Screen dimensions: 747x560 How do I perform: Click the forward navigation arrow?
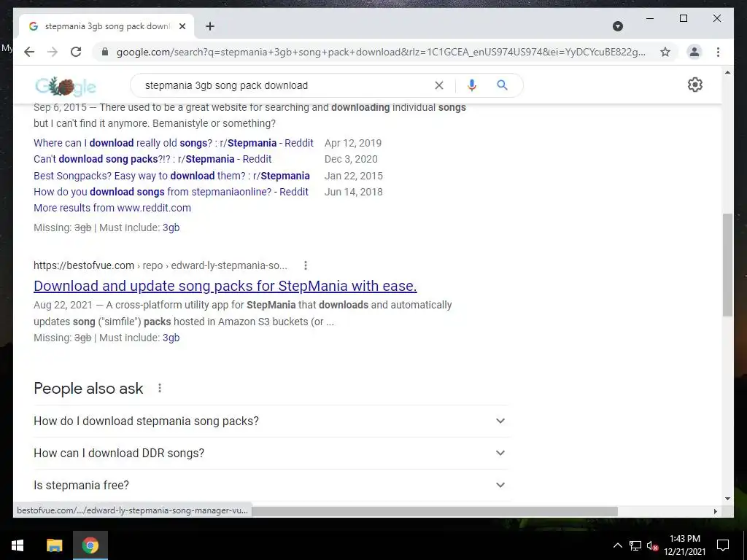tap(53, 52)
